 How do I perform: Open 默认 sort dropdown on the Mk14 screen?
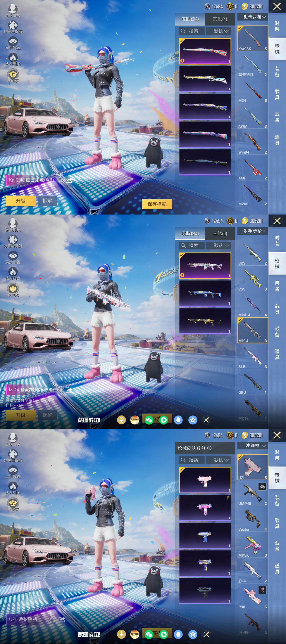(x=219, y=246)
